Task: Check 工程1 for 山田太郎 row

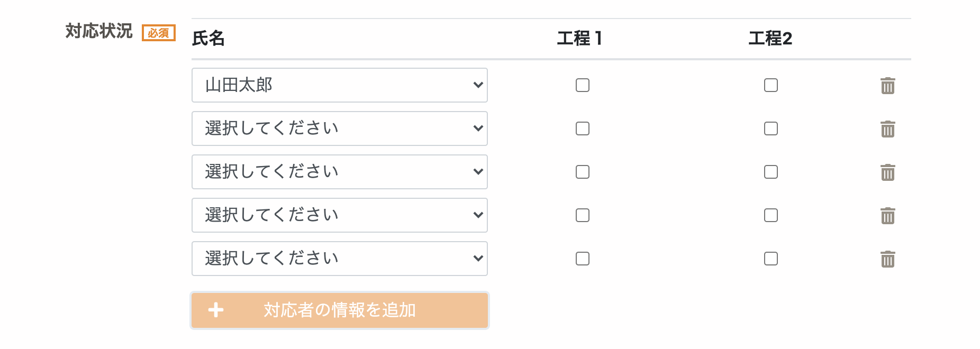Action: [582, 85]
